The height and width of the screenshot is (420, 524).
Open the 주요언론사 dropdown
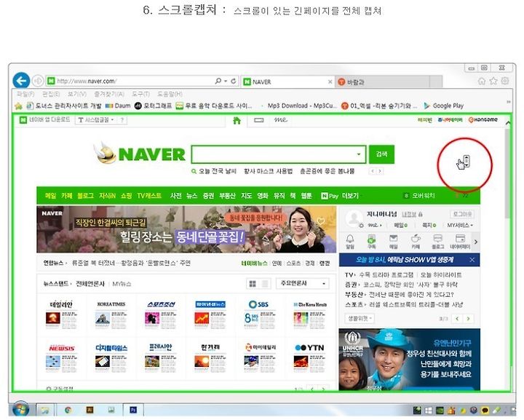[303, 283]
